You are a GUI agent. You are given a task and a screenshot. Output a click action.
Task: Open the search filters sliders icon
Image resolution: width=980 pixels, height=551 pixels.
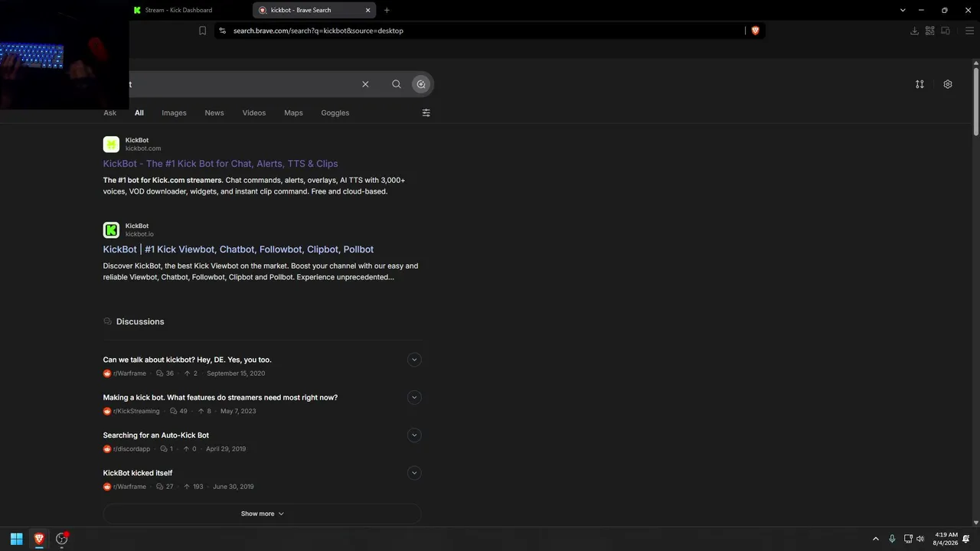(x=426, y=112)
